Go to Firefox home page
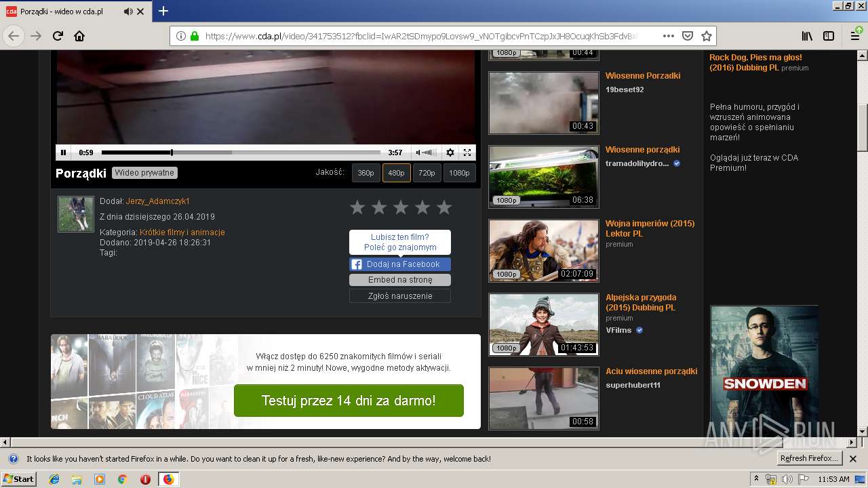 (79, 36)
